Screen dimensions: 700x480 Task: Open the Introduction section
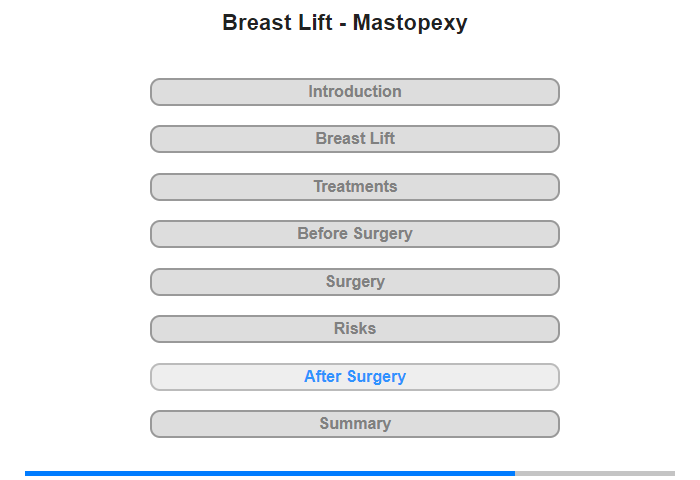(x=355, y=92)
